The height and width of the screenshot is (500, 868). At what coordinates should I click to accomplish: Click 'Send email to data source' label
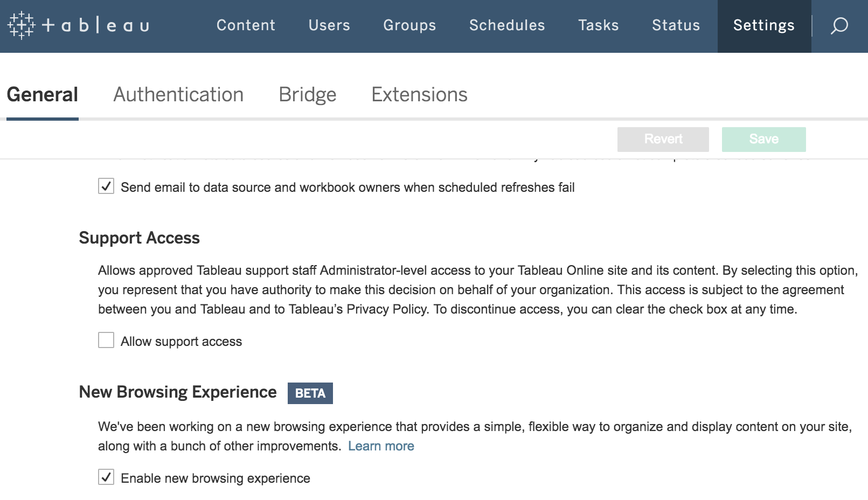click(x=348, y=188)
